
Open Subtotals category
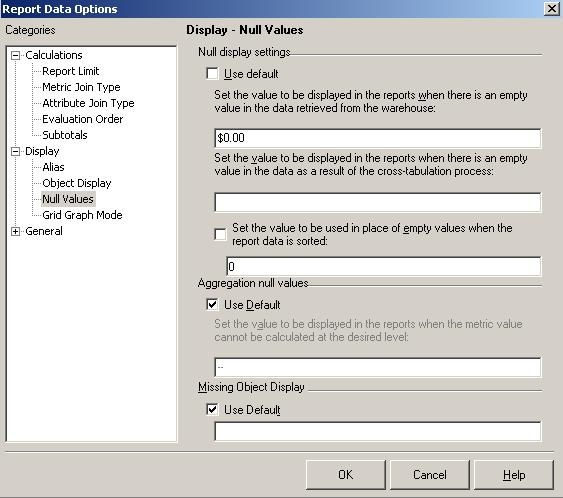pyautogui.click(x=65, y=135)
